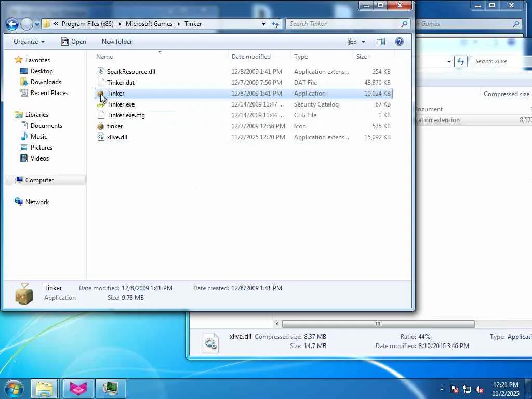Refresh the xlive window behind

tap(460, 61)
